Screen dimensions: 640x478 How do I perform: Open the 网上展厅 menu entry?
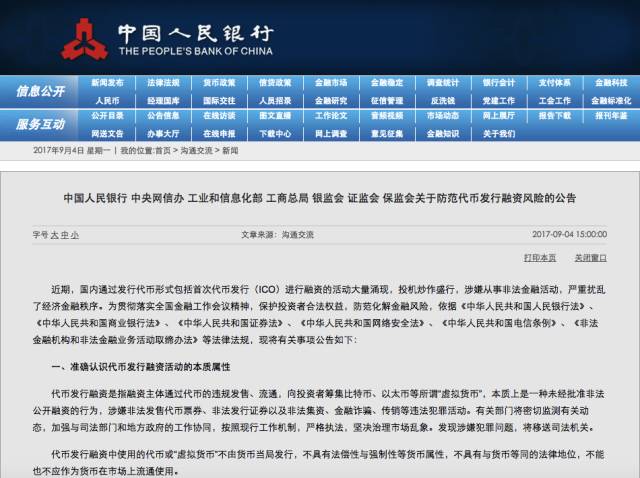tap(499, 116)
